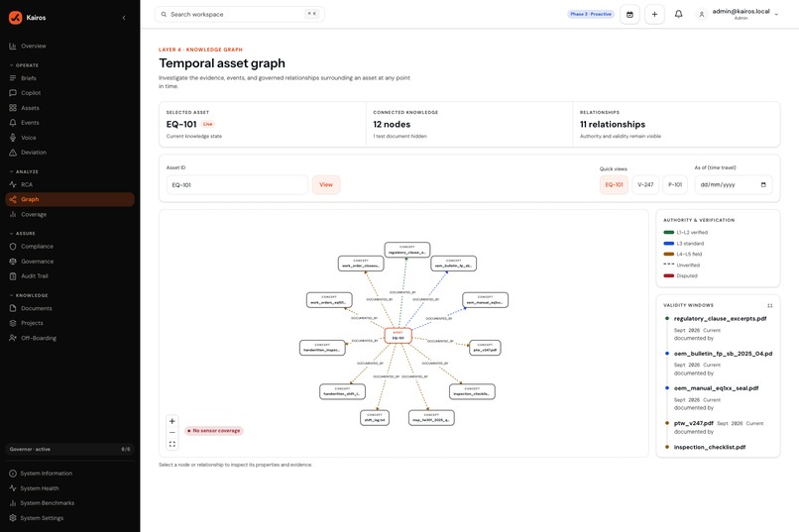This screenshot has height=532, width=799.
Task: Click the As of date field
Action: click(734, 185)
